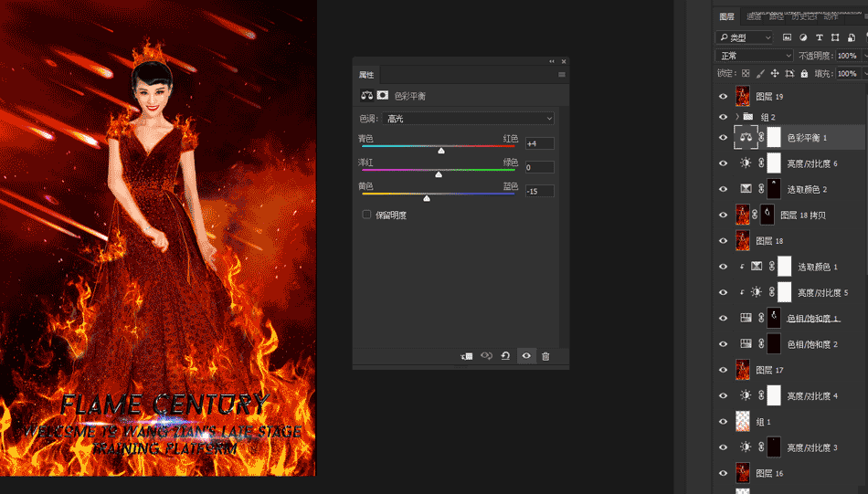868x494 pixels.
Task: Hide 组 2 group
Action: (x=723, y=117)
